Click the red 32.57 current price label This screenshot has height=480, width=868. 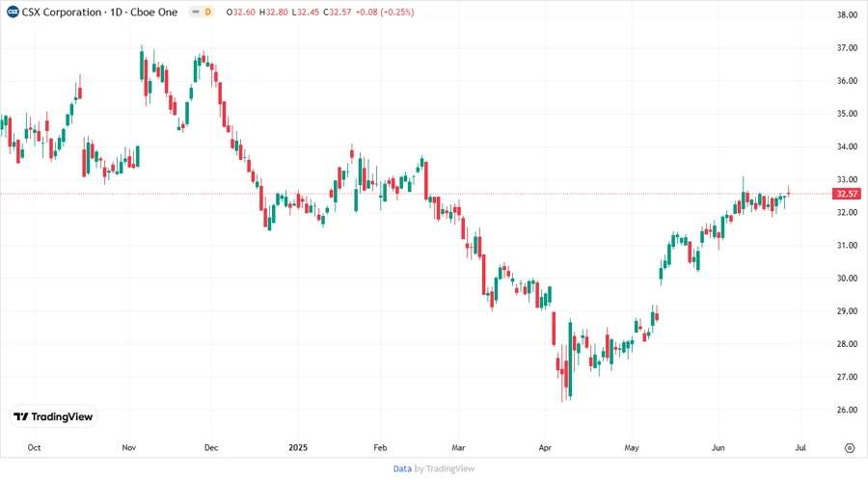pos(847,194)
